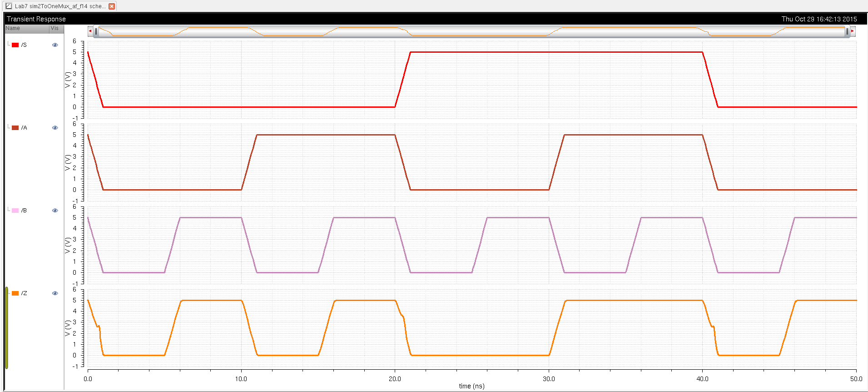Click the 30.0 tick on the time axis
Image resolution: width=868 pixels, height=392 pixels.
pyautogui.click(x=549, y=379)
